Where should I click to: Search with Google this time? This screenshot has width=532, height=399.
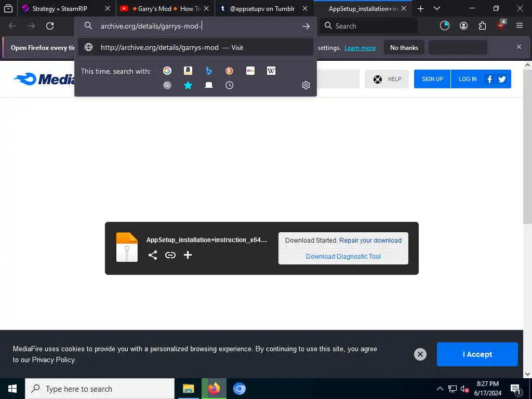click(167, 71)
